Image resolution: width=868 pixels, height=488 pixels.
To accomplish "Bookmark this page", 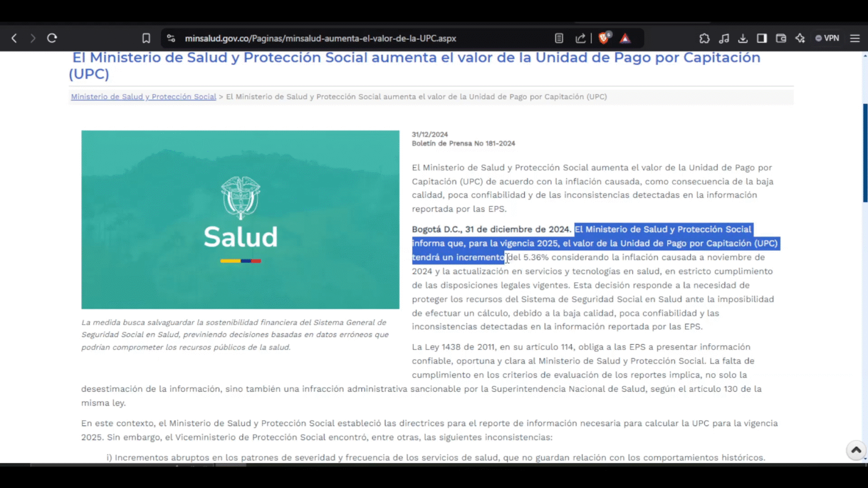I will click(146, 38).
